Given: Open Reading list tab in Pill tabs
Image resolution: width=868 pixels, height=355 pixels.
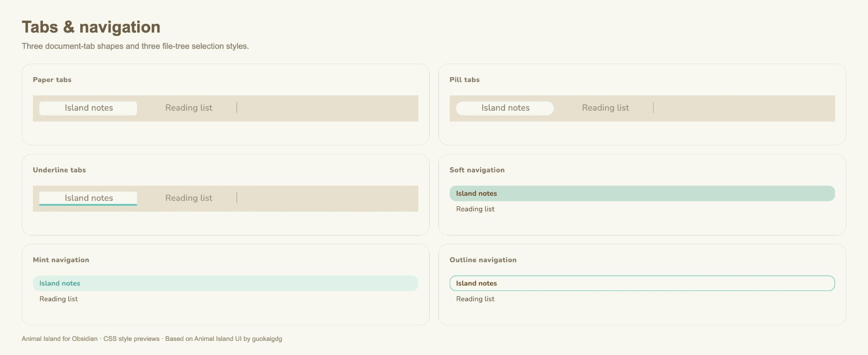Looking at the screenshot, I should click(605, 108).
